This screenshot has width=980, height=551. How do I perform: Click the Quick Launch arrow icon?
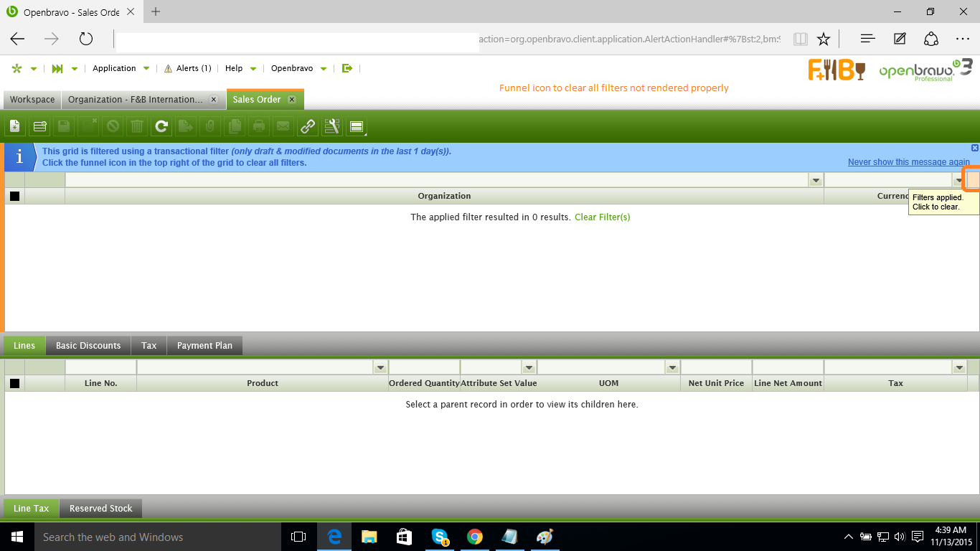pyautogui.click(x=57, y=68)
